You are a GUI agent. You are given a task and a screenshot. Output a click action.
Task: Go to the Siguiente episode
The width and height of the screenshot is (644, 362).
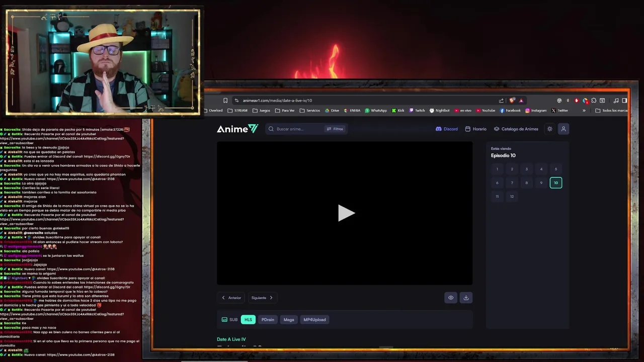262,298
